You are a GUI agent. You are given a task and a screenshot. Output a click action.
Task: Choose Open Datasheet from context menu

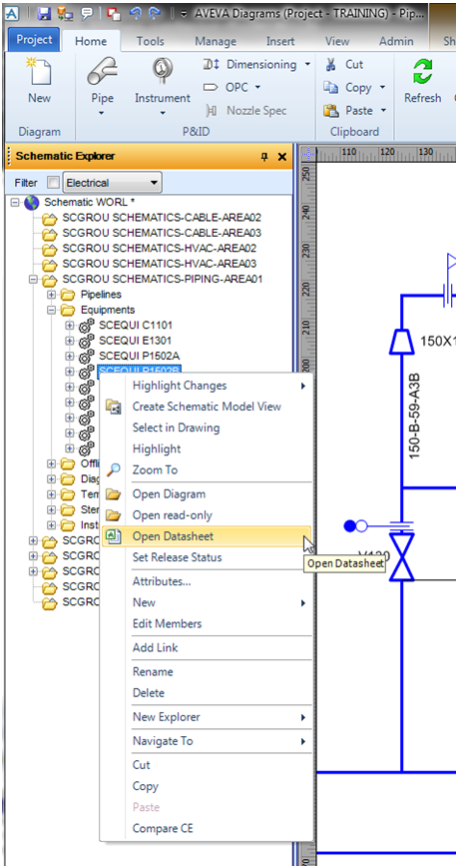tap(207, 535)
